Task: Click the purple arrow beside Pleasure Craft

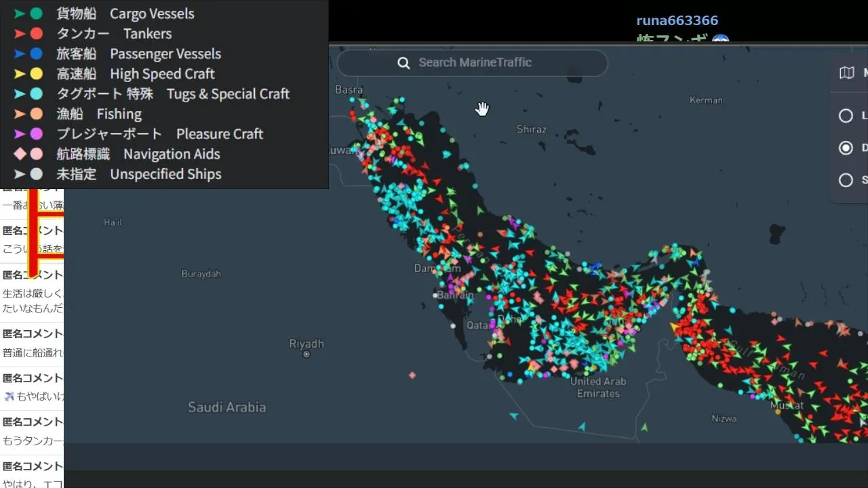Action: (x=20, y=134)
